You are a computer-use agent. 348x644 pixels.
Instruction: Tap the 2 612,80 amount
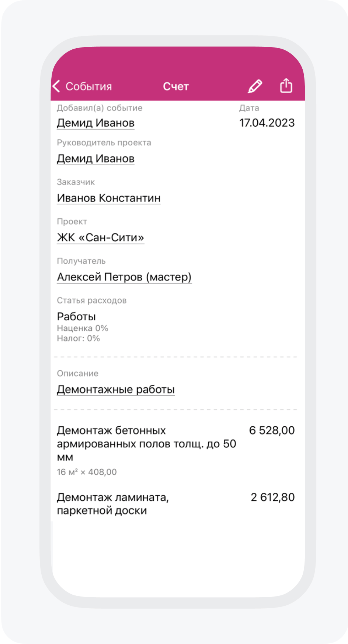pos(273,497)
